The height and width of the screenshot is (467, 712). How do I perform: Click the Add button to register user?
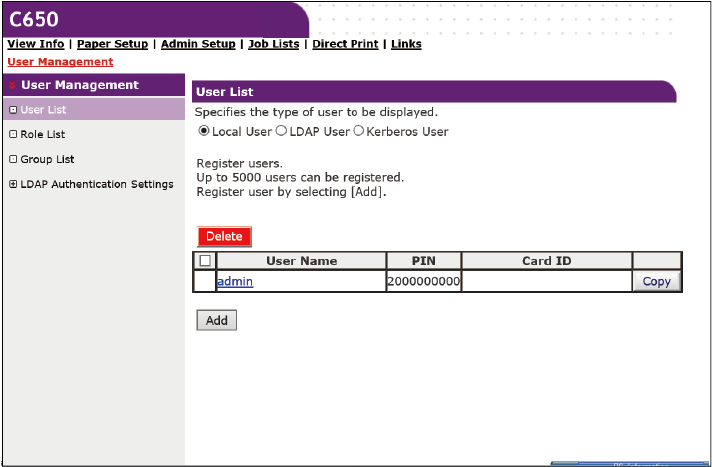coord(216,321)
